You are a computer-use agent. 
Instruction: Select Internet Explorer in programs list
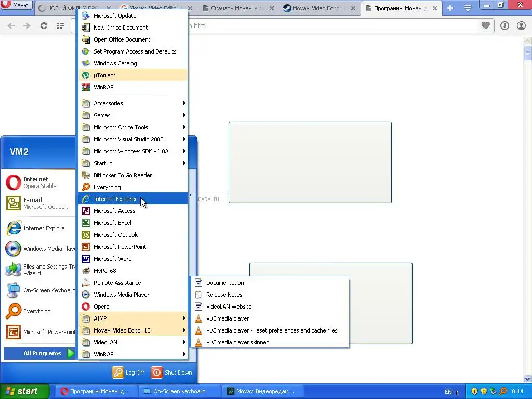pos(133,199)
